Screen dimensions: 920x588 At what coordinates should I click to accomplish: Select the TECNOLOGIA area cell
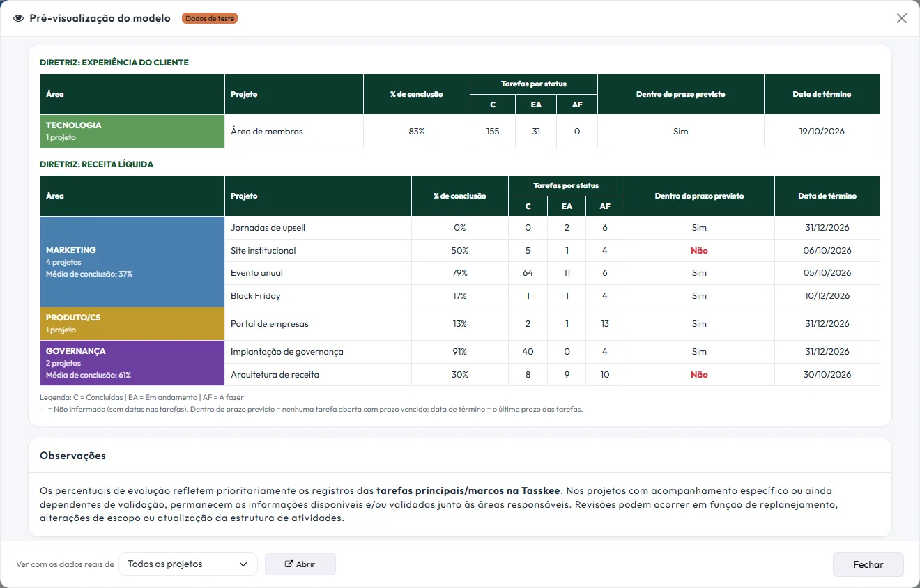coord(132,131)
